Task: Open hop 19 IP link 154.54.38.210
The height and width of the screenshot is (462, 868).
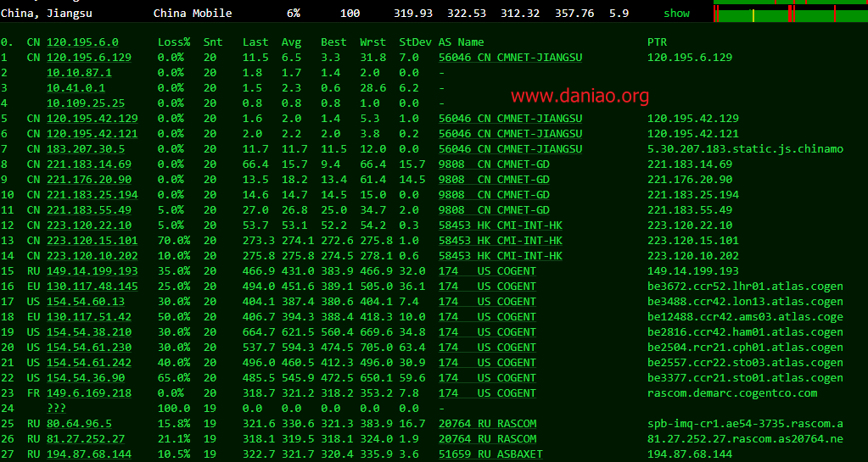Action: [89, 332]
